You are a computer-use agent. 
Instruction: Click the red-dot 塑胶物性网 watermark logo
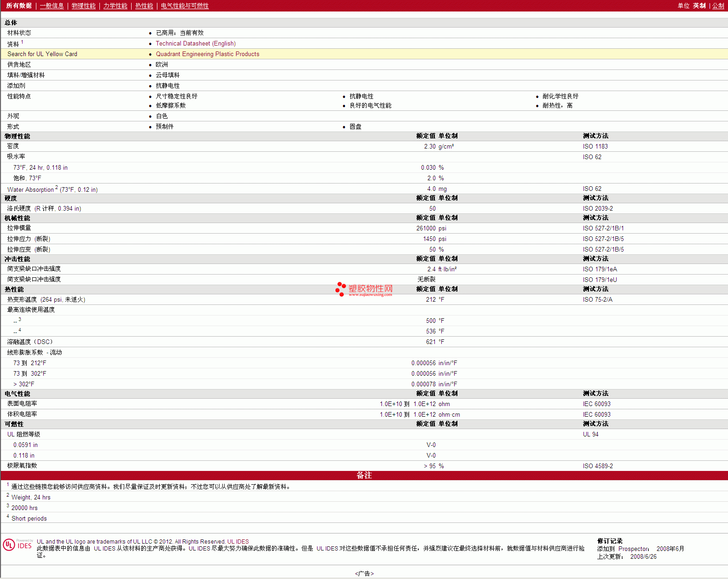364,289
